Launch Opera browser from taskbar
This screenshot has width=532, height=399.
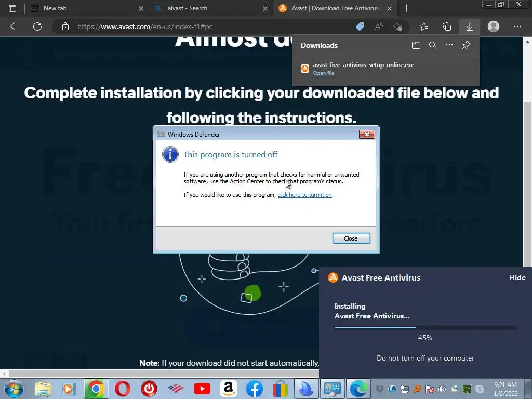[x=123, y=389]
